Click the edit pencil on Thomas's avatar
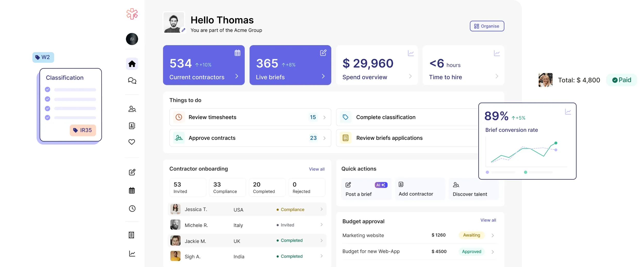The height and width of the screenshot is (267, 644). [x=183, y=30]
